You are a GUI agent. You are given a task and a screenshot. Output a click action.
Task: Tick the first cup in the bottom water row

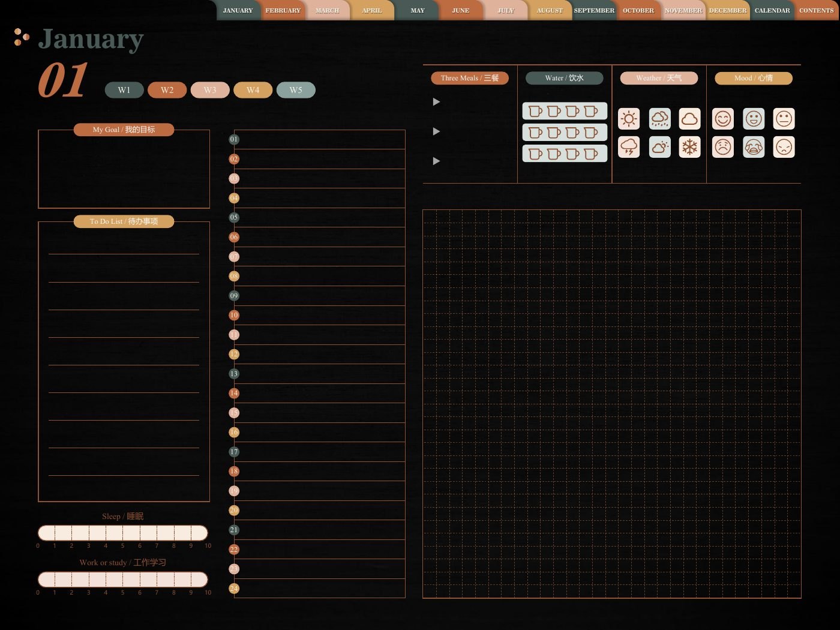535,154
